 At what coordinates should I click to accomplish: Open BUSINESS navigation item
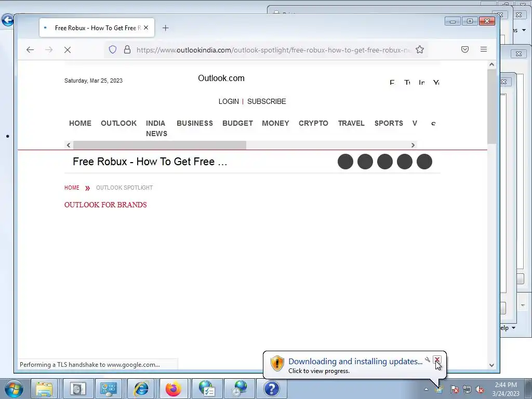pyautogui.click(x=195, y=123)
